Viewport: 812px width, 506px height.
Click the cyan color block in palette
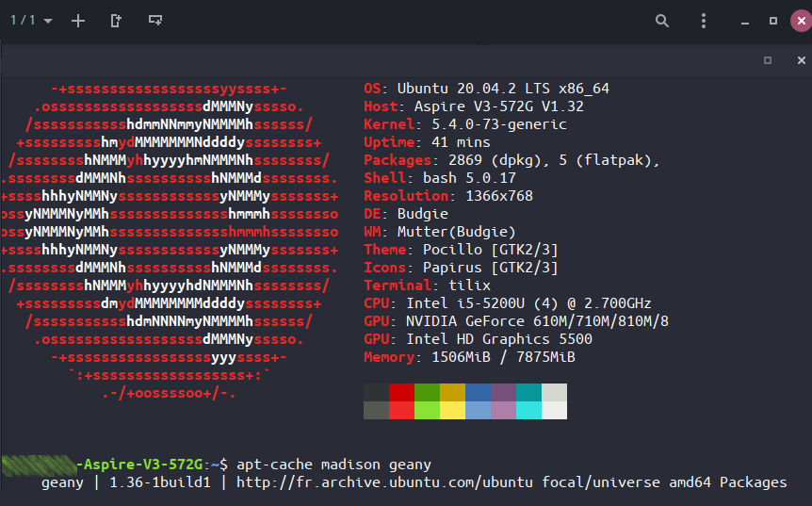528,393
